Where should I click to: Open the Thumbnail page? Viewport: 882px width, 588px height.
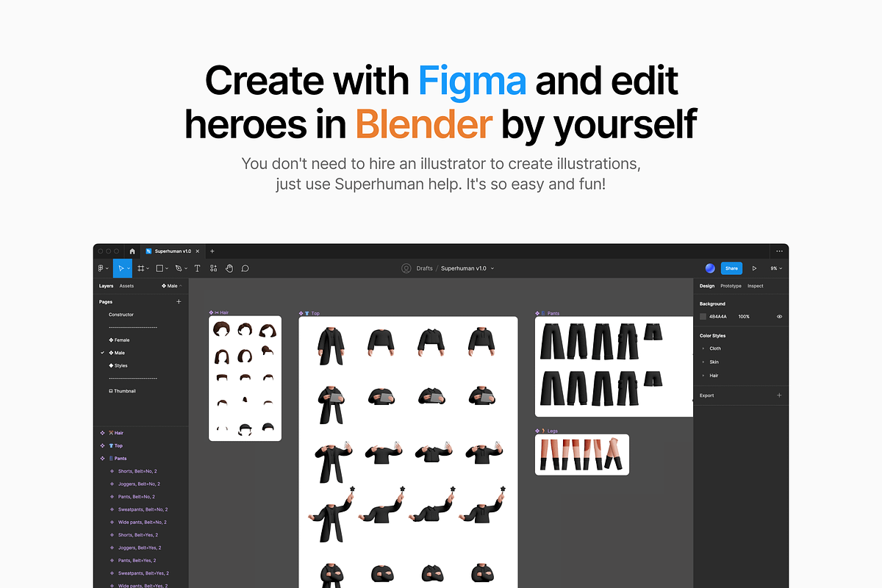tap(122, 391)
